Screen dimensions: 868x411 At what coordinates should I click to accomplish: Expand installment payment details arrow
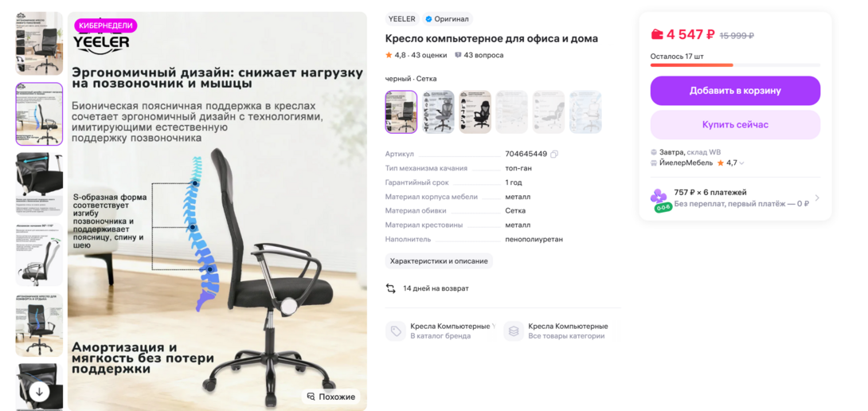click(x=817, y=198)
